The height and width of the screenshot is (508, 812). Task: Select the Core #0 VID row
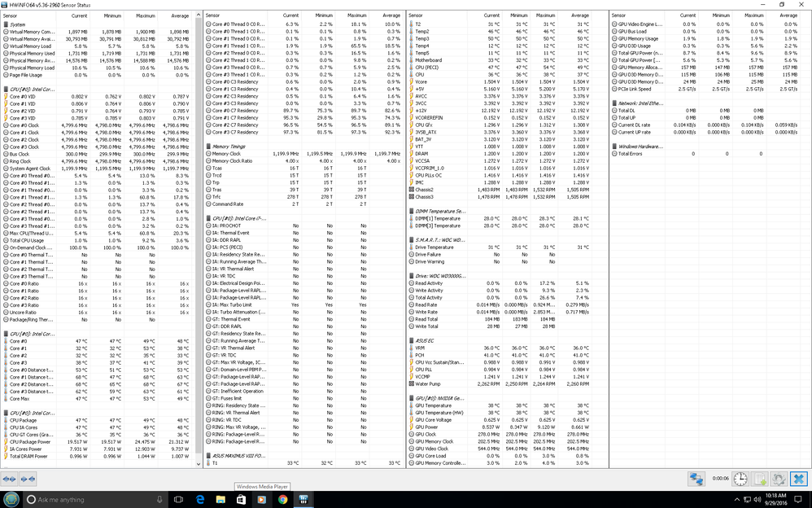pos(98,96)
